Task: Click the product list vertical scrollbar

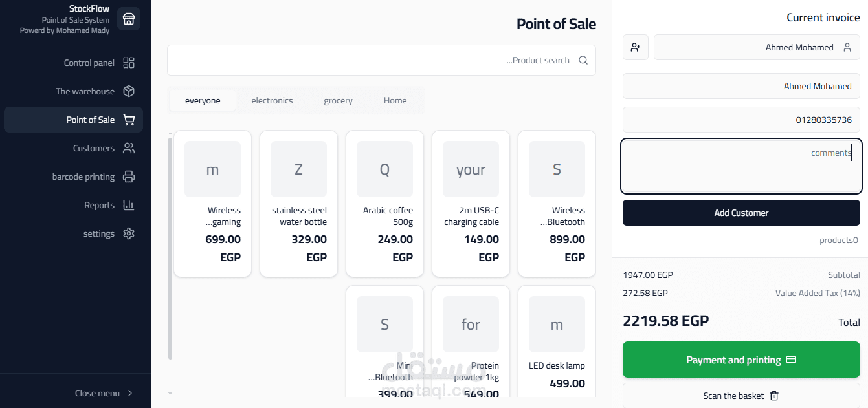Action: pyautogui.click(x=170, y=246)
